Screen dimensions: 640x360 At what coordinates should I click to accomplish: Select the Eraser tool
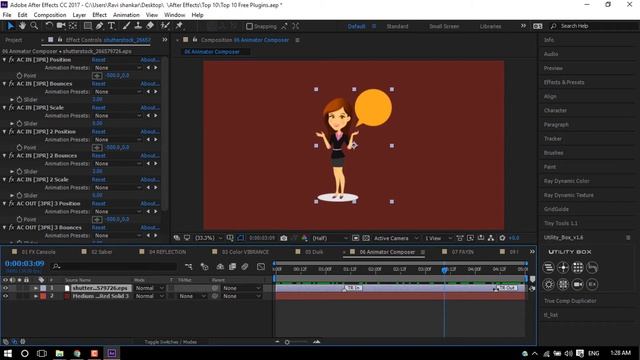(x=150, y=26)
